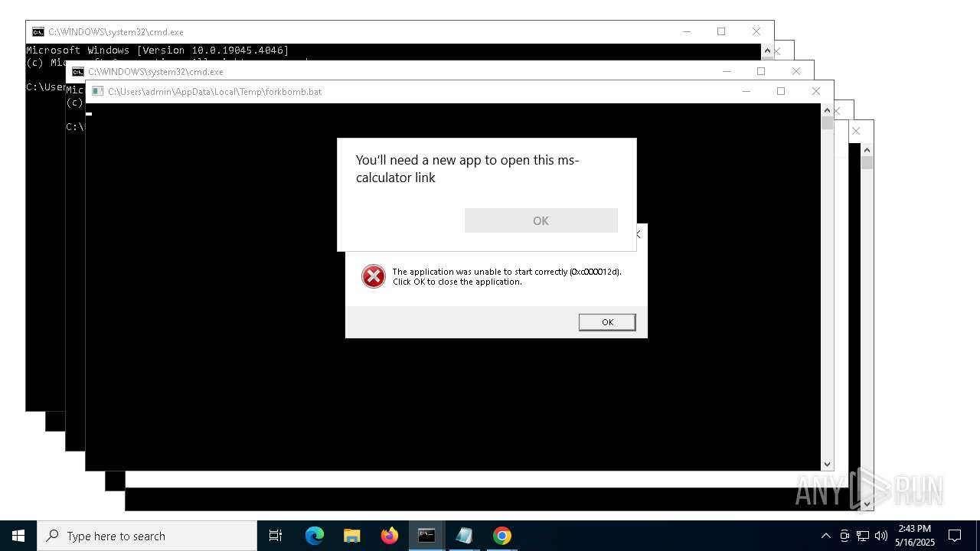Close the rearmost cmd.exe window
980x551 pixels.
pyautogui.click(x=756, y=31)
